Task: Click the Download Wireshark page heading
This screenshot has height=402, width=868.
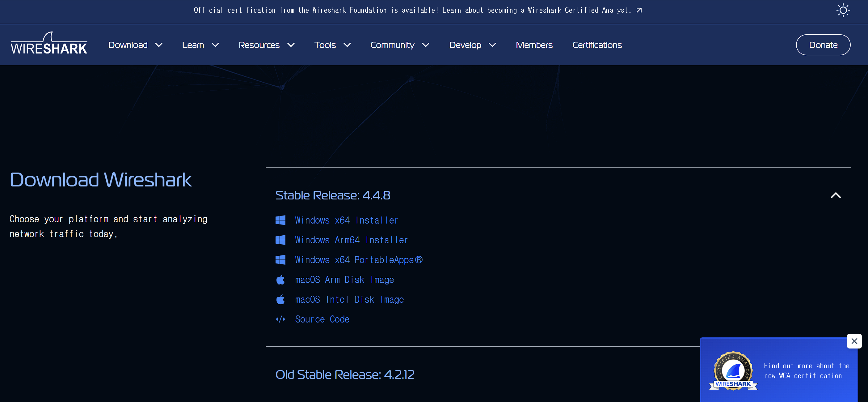Action: tap(101, 179)
